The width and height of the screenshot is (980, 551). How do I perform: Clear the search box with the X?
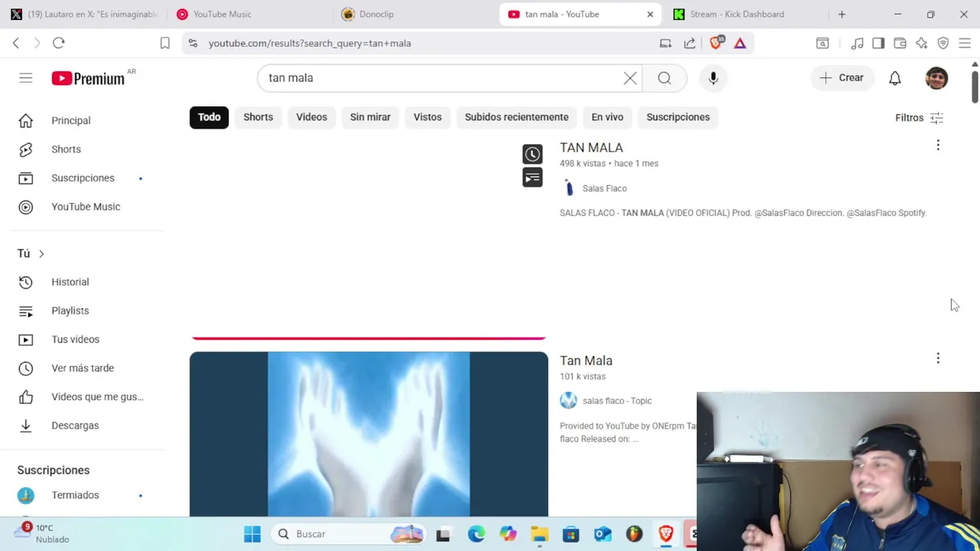pos(630,78)
